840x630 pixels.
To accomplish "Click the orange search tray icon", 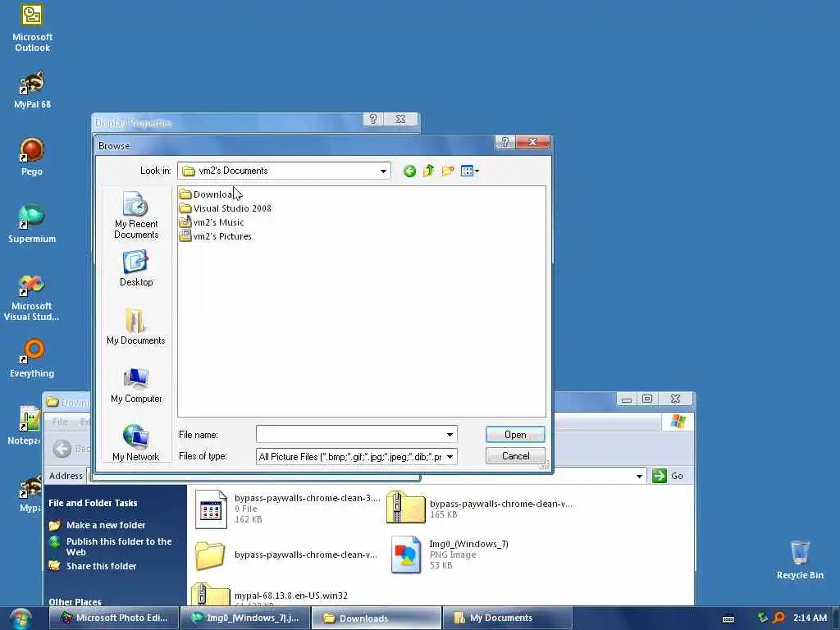I will [779, 618].
